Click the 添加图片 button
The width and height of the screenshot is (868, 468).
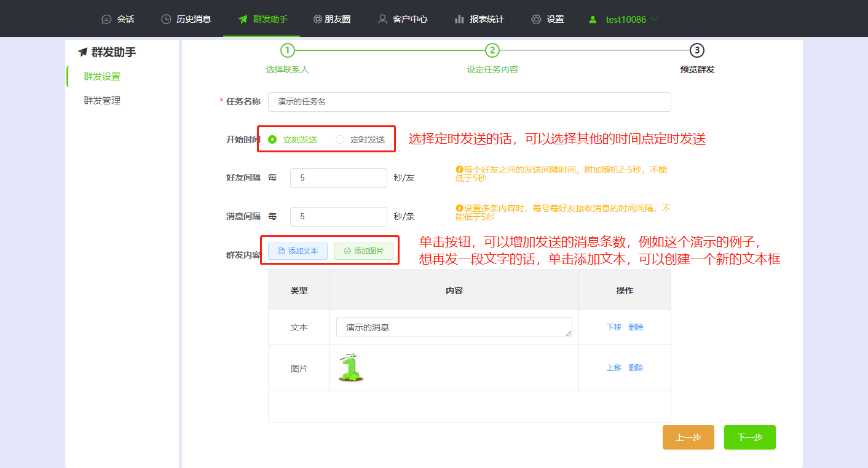tap(363, 251)
